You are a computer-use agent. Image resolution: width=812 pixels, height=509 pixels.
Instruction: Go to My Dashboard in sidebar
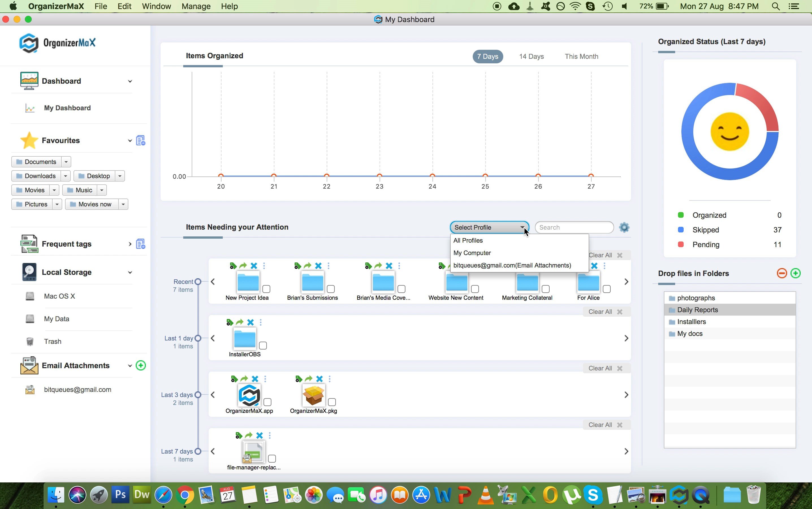67,108
